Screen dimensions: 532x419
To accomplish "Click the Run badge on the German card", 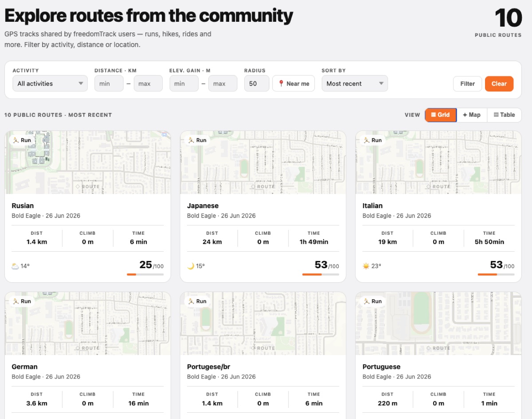I will click(x=22, y=301).
